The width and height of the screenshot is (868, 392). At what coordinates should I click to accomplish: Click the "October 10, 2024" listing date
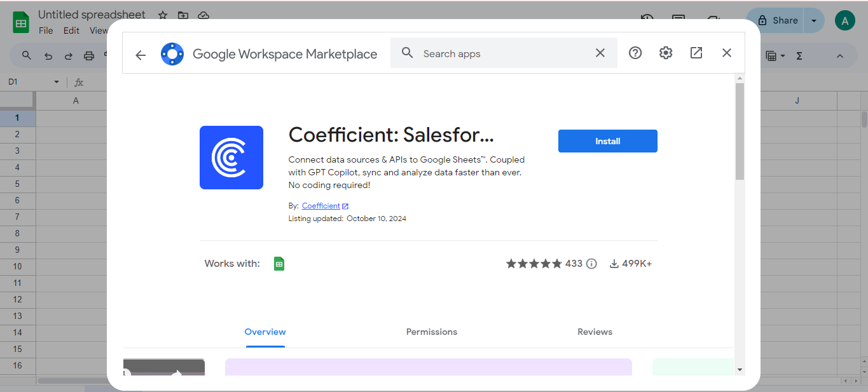pos(376,219)
